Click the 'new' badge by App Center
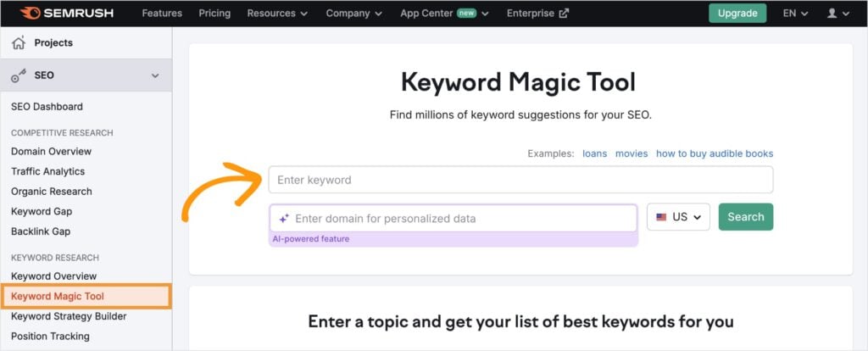 coord(467,13)
